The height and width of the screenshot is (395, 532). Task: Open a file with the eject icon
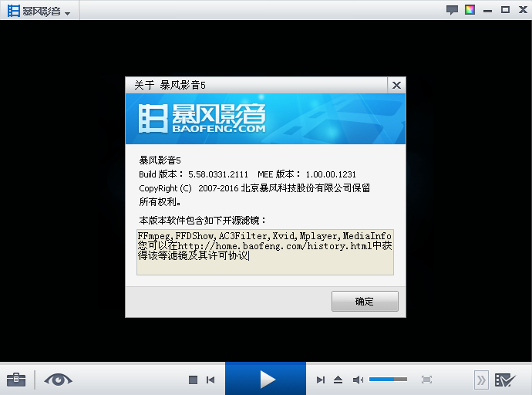click(x=338, y=380)
